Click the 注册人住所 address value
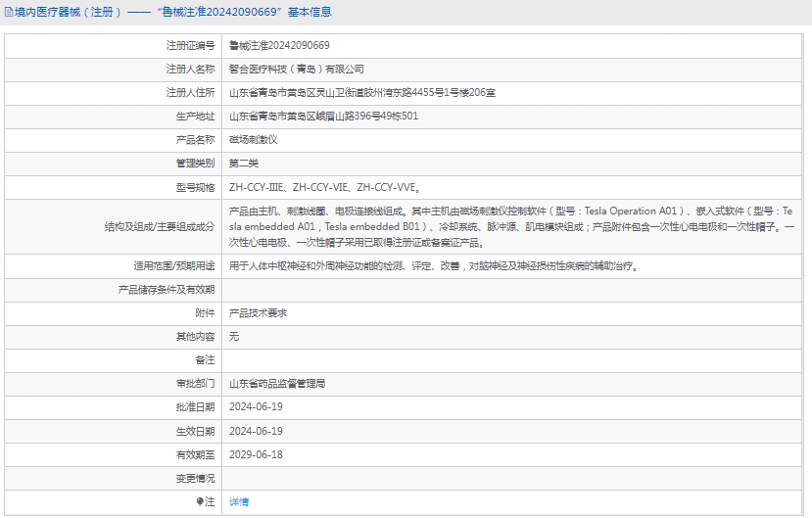Image resolution: width=812 pixels, height=518 pixels. [x=361, y=93]
